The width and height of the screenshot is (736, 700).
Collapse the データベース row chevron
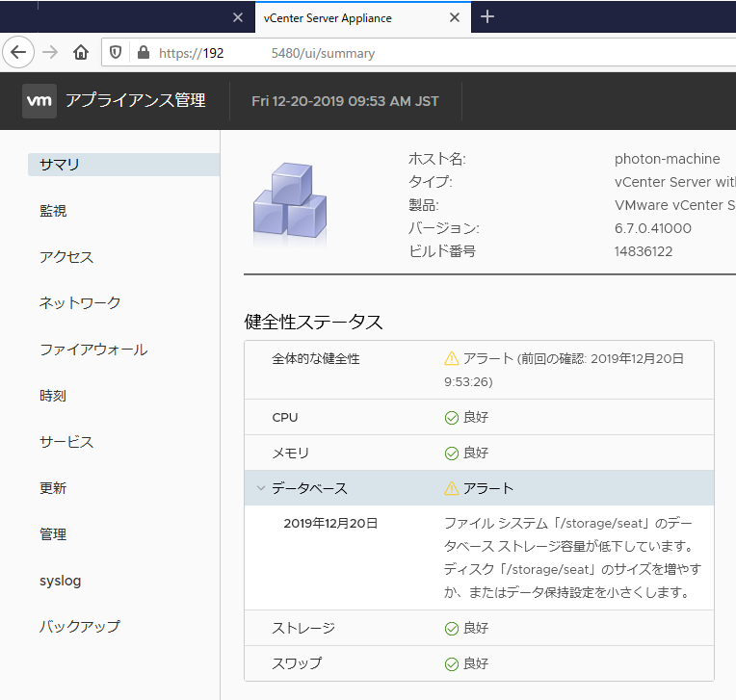click(261, 488)
